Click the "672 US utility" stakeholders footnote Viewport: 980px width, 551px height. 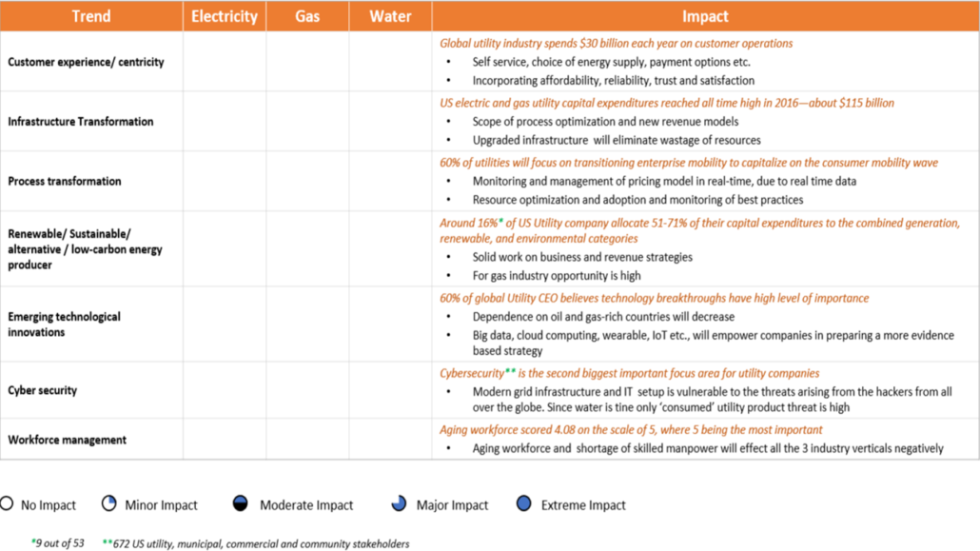click(260, 543)
